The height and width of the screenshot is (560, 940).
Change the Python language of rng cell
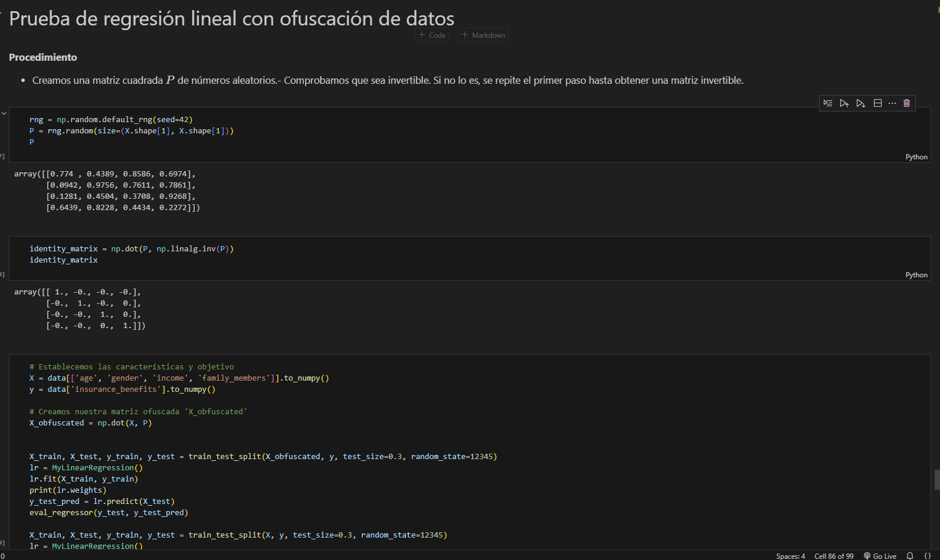(x=916, y=157)
